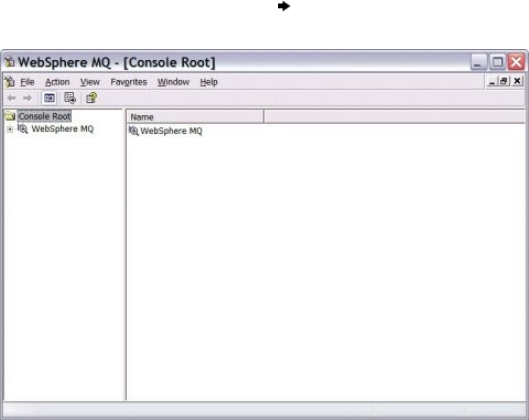Open the Window menu
This screenshot has width=529, height=420.
pyautogui.click(x=173, y=82)
